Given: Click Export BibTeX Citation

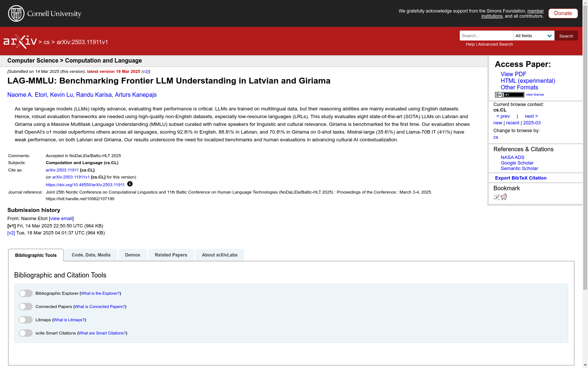Looking at the screenshot, I should click(521, 178).
